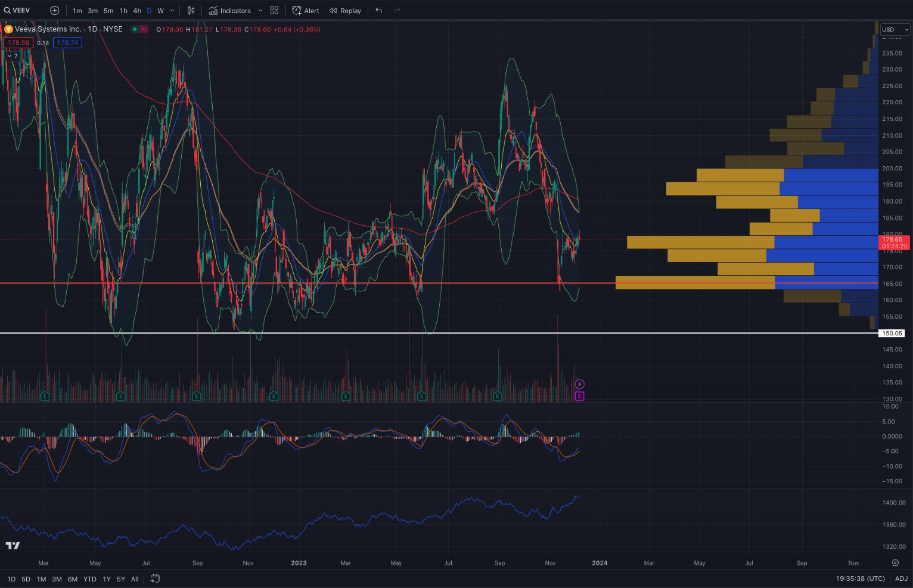Open the upcoming pink earnings E marker
Screen dimensions: 913x588
coord(579,396)
